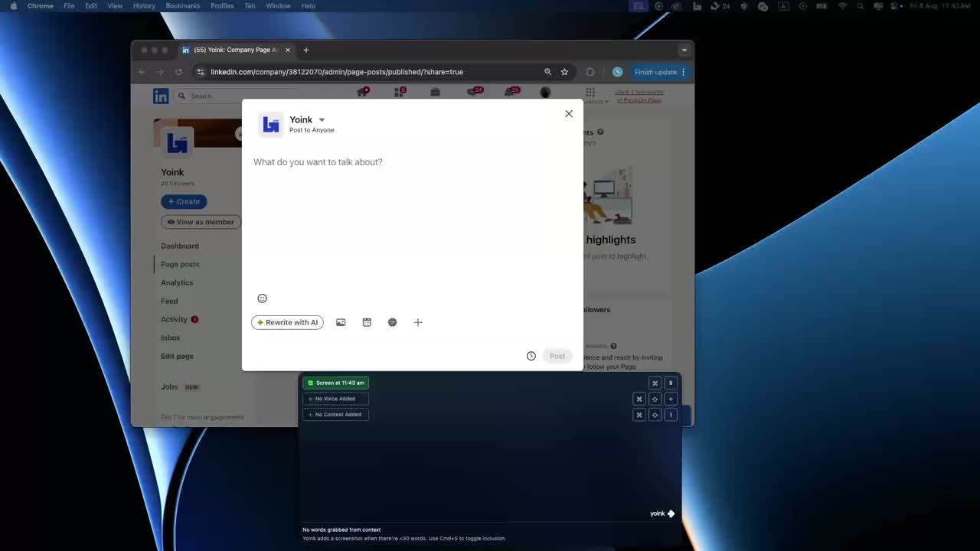
Task: Click the plus shortcut key in Yoink panel
Action: (671, 399)
